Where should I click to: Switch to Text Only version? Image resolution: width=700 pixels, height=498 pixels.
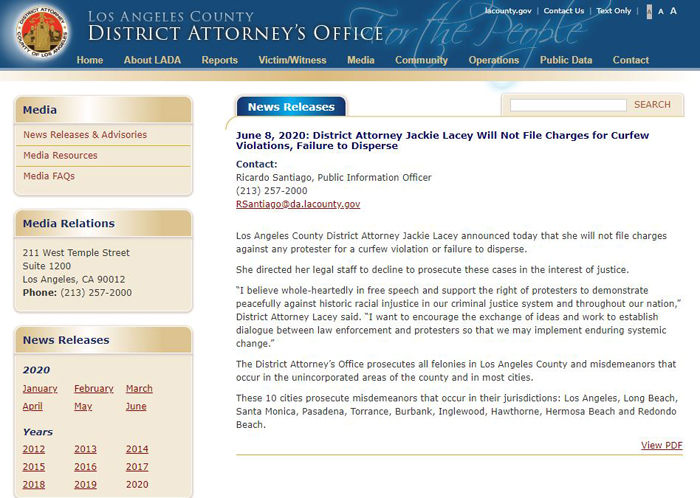(x=614, y=11)
